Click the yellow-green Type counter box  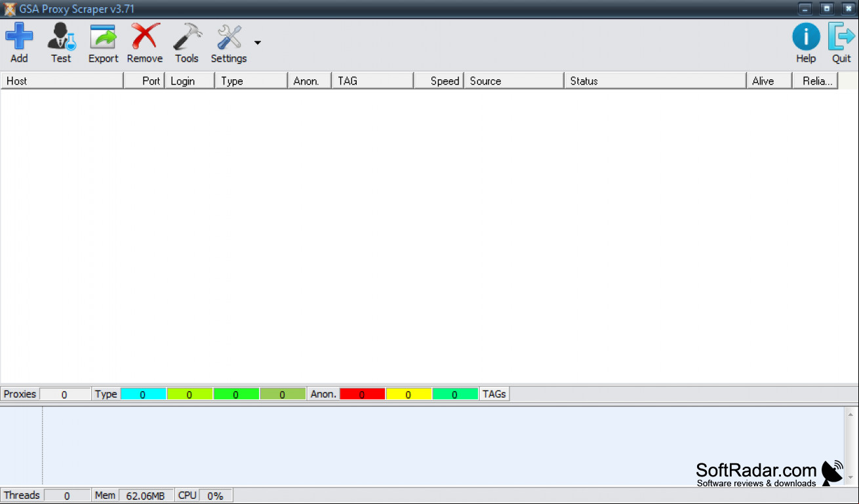click(x=190, y=395)
